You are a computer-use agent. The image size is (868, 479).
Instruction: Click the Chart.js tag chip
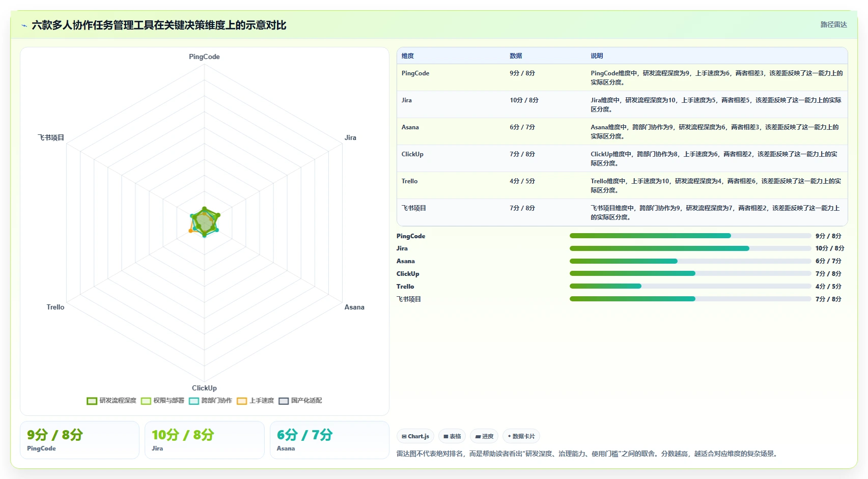click(x=415, y=436)
